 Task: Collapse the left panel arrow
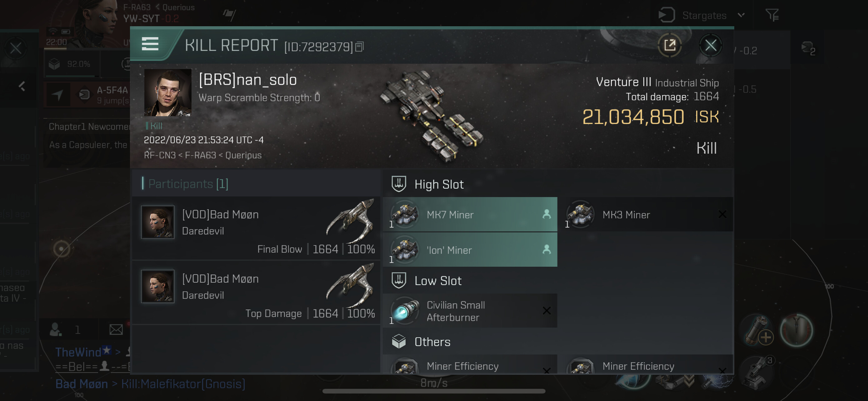click(22, 87)
